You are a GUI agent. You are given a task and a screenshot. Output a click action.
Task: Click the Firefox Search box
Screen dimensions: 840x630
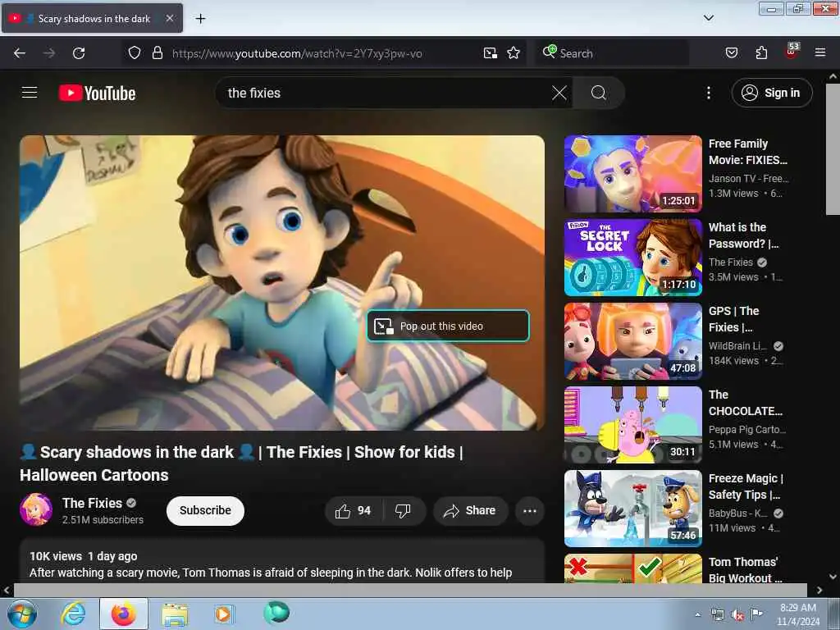click(x=612, y=53)
